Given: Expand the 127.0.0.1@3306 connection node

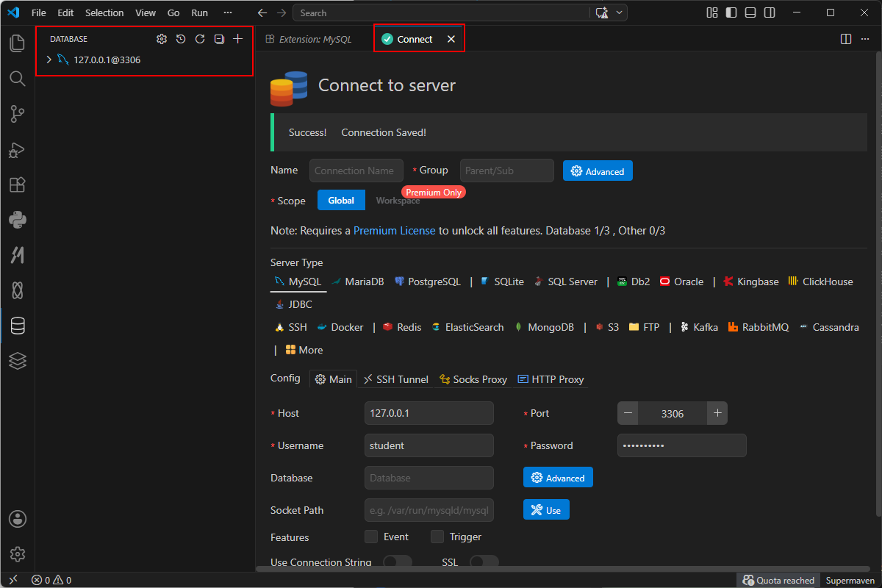Looking at the screenshot, I should (x=49, y=60).
